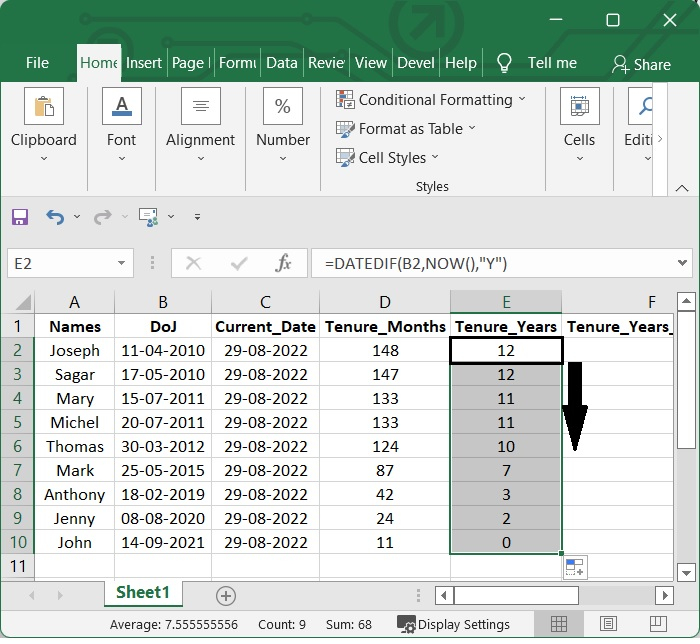
Task: Click the horizontal scrollbar thumb
Action: tap(516, 596)
